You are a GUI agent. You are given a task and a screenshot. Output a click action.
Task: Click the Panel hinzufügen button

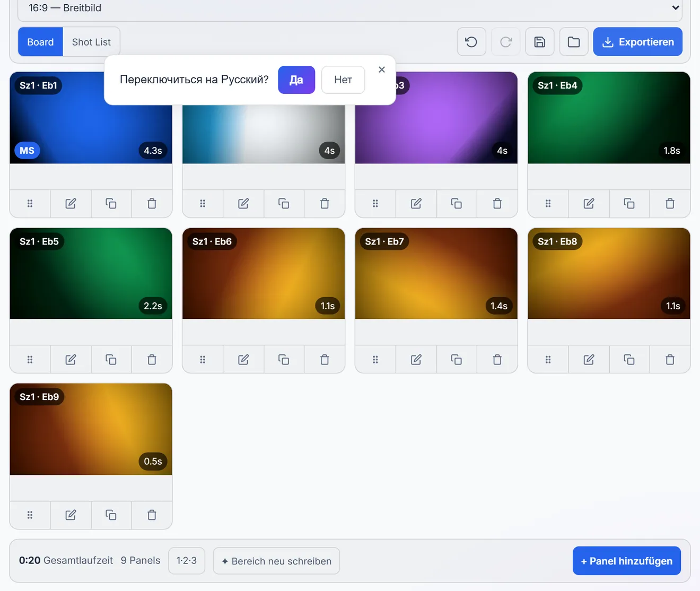point(627,561)
